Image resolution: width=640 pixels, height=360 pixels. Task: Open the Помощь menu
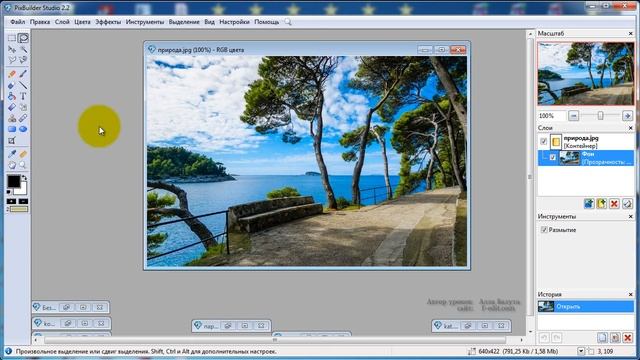tap(267, 22)
